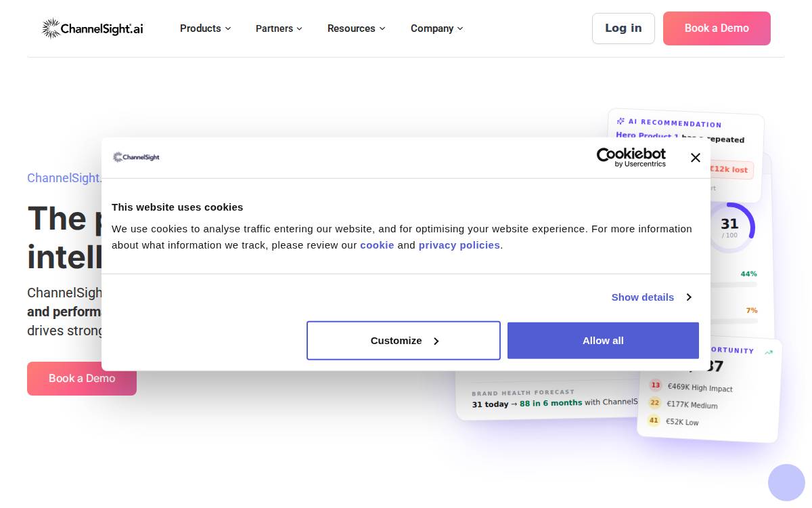Expand Show details in cookie banner
Image resolution: width=812 pixels, height=508 pixels.
coord(651,297)
